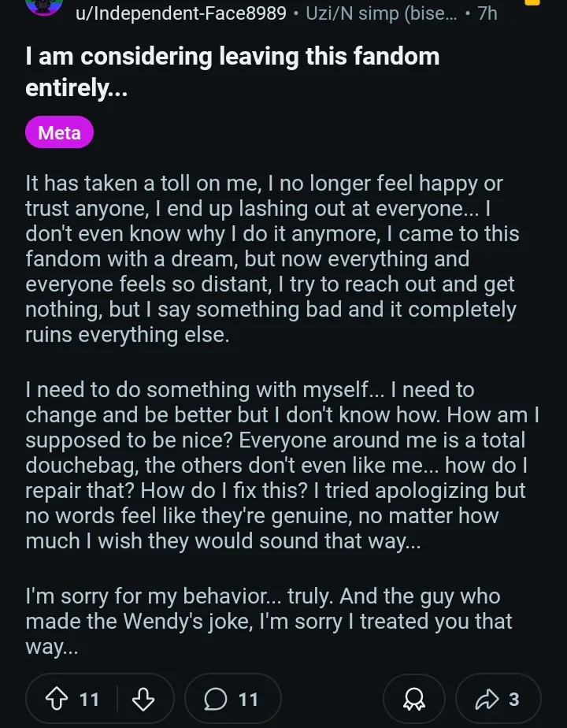Downvote the post with the down arrow
This screenshot has height=728, width=567.
pos(143,699)
